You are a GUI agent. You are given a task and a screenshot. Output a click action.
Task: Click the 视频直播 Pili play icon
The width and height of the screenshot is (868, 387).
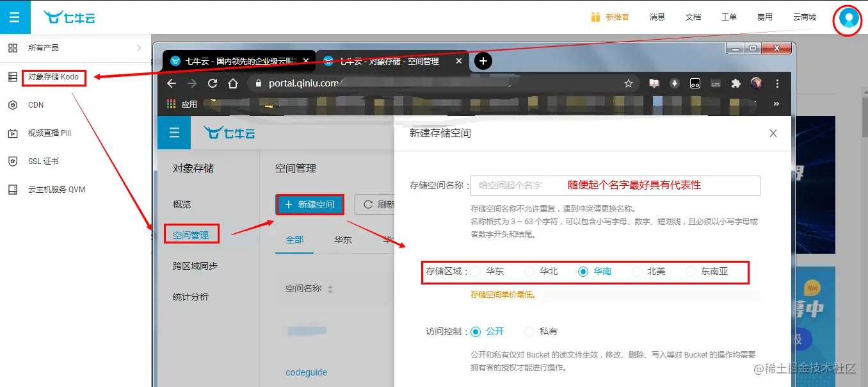coord(13,133)
